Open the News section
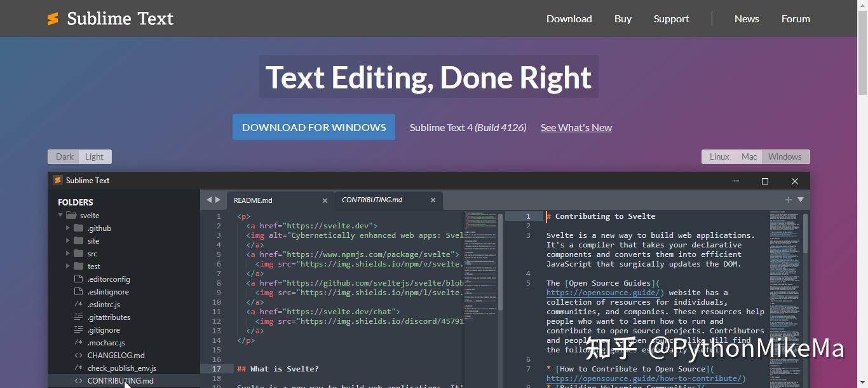 coord(747,19)
